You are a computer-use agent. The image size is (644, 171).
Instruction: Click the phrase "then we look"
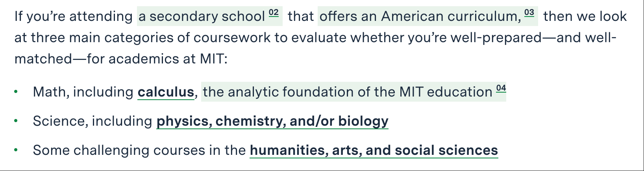(585, 17)
